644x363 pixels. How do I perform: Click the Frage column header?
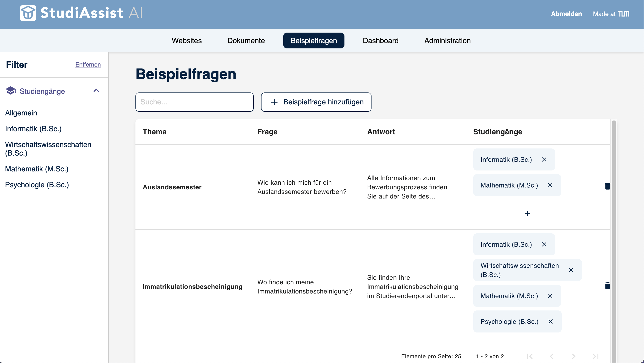tap(267, 132)
